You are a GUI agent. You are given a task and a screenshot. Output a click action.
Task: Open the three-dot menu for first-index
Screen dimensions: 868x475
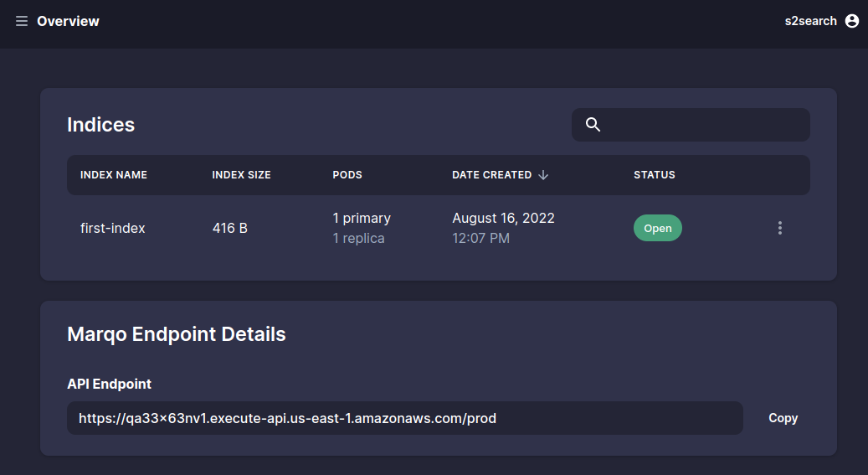point(780,228)
